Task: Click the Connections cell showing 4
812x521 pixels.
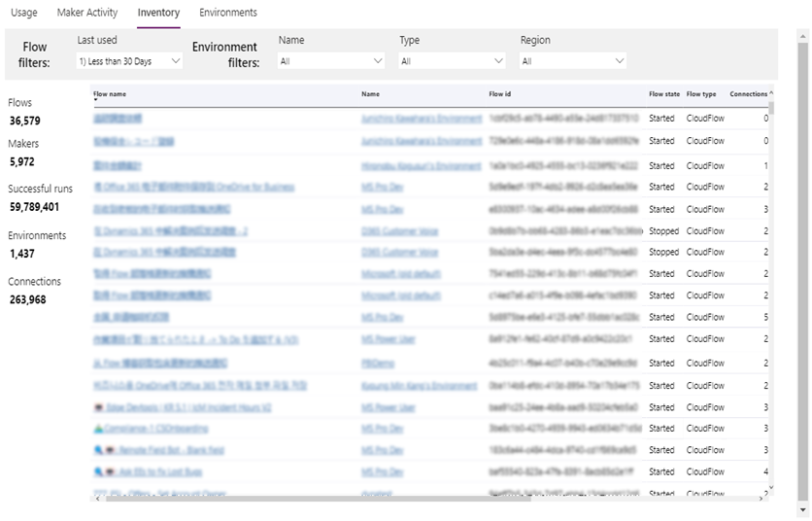Action: (766, 471)
